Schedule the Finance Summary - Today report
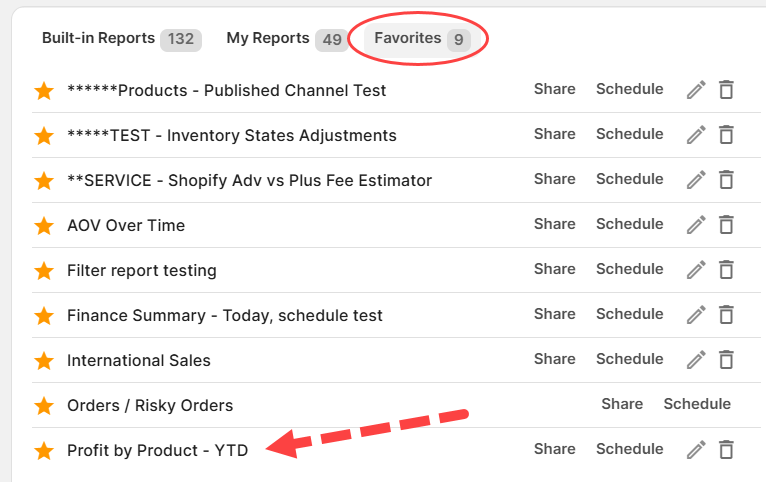Screen dimensions: 766x482 629,314
